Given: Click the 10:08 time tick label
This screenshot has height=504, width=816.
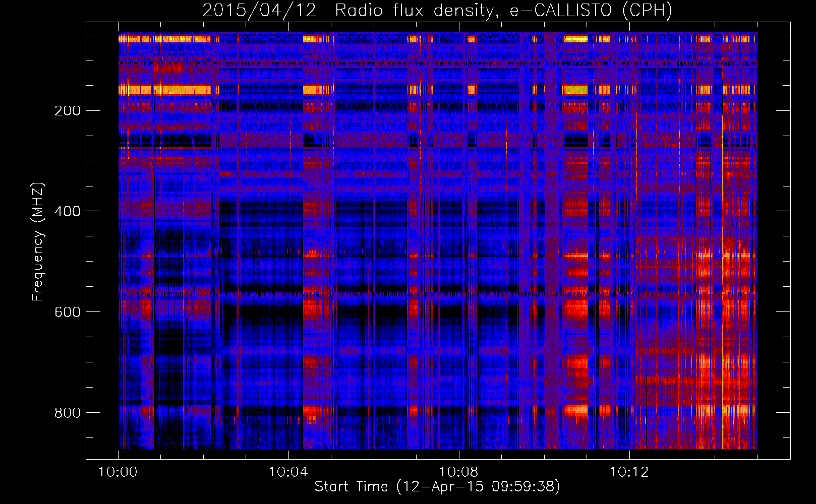Looking at the screenshot, I should [459, 472].
